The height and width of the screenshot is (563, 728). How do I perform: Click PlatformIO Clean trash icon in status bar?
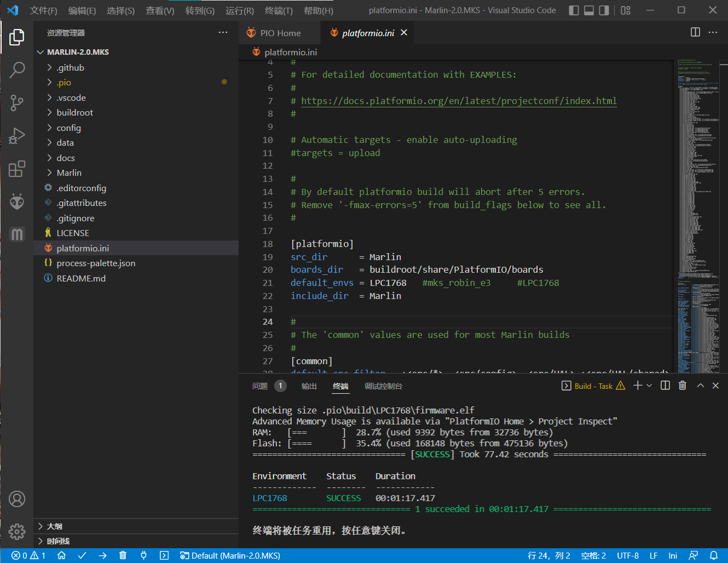tap(123, 555)
